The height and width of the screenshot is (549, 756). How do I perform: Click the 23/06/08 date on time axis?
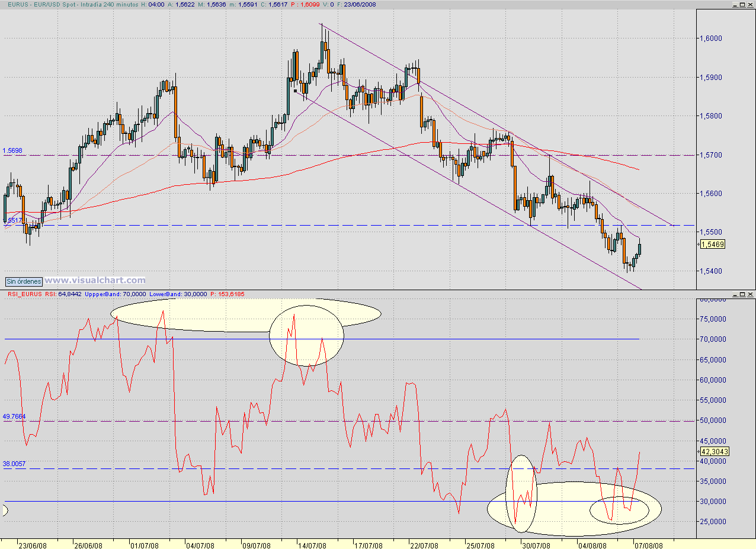click(33, 545)
